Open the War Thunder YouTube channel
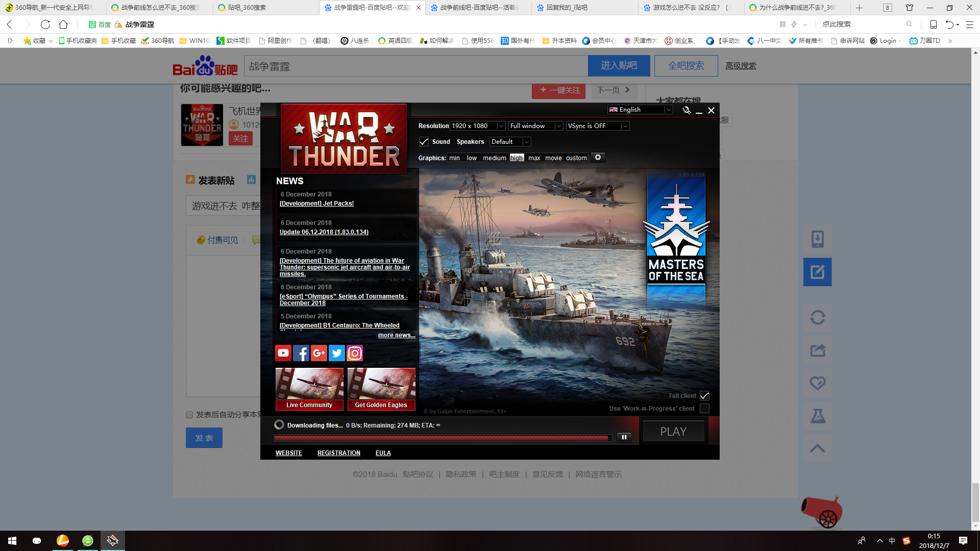Viewport: 980px width, 551px height. (283, 353)
